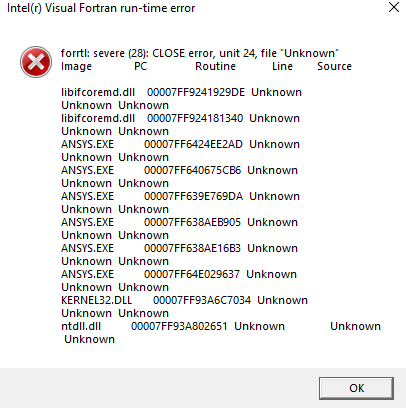Click the dialog title 'Intel(r) Visual Fortran run-time error'
Image resolution: width=406 pixels, height=408 pixels.
(101, 8)
